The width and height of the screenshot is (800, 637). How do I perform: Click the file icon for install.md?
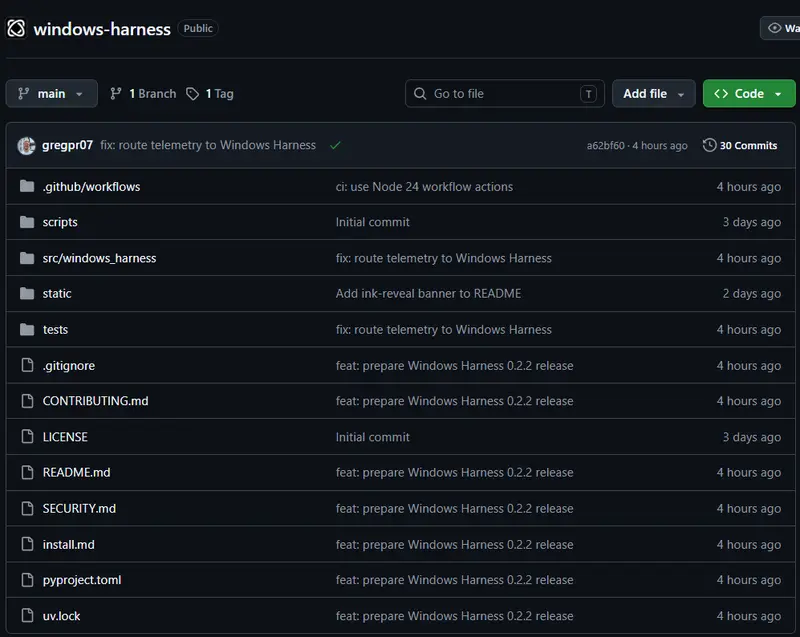point(27,544)
